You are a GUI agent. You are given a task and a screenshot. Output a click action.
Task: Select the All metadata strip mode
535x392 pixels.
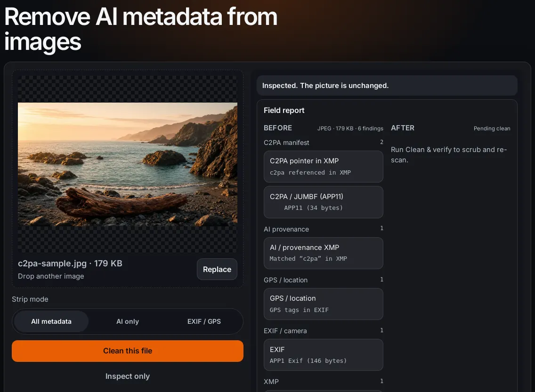(x=51, y=321)
